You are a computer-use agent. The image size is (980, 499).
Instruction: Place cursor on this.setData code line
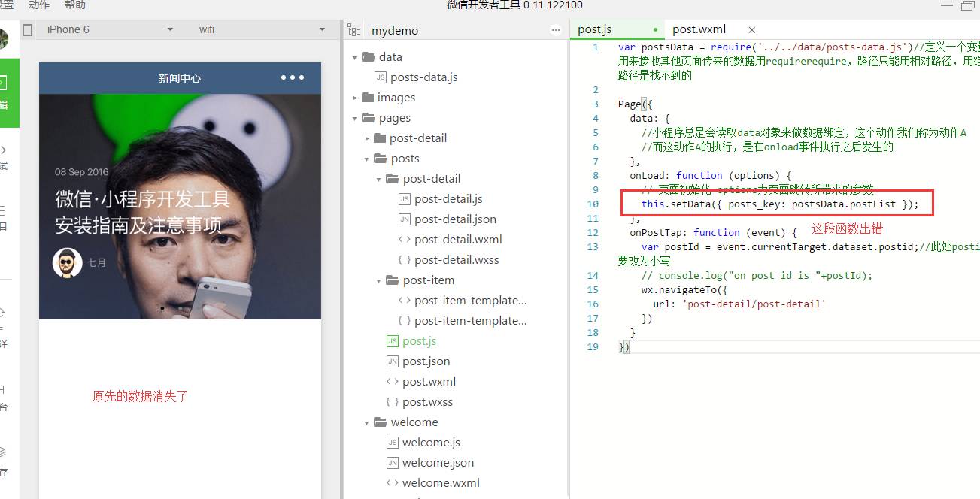(x=780, y=204)
